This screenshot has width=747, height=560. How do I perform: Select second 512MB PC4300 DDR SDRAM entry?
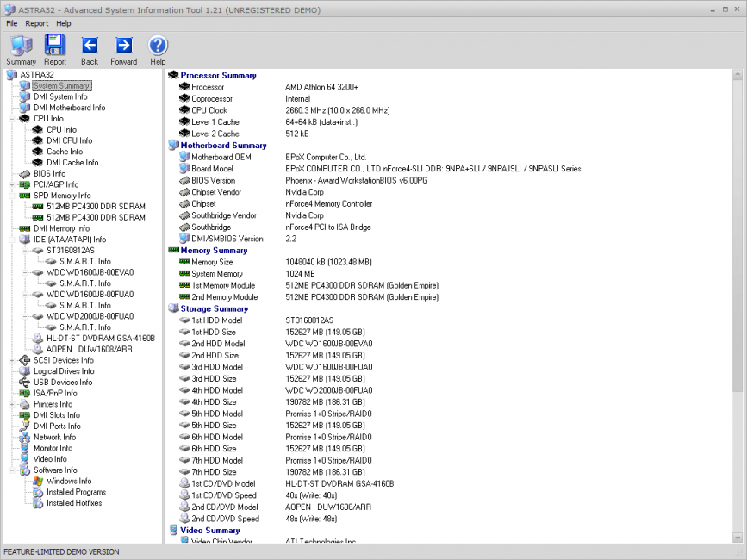[x=96, y=218]
